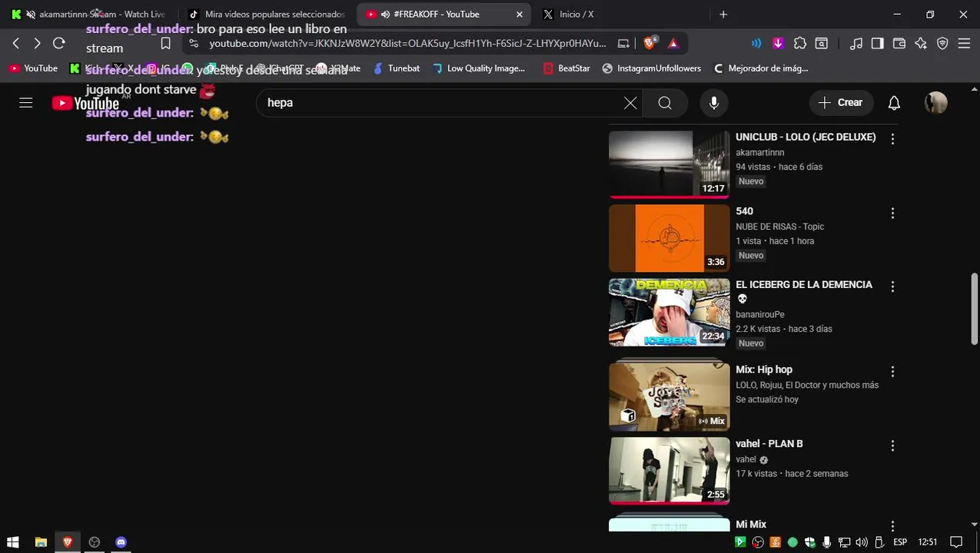
Task: Open the Mejorador de imág... bookmark
Action: 761,68
